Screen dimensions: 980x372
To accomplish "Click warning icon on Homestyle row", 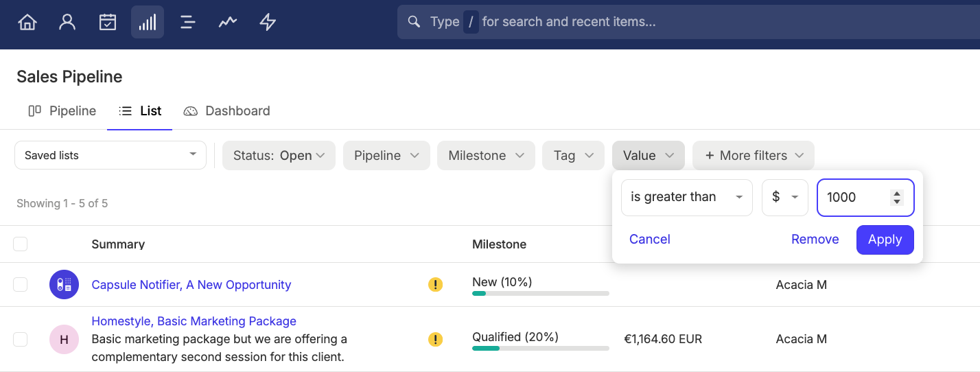I will coord(435,339).
